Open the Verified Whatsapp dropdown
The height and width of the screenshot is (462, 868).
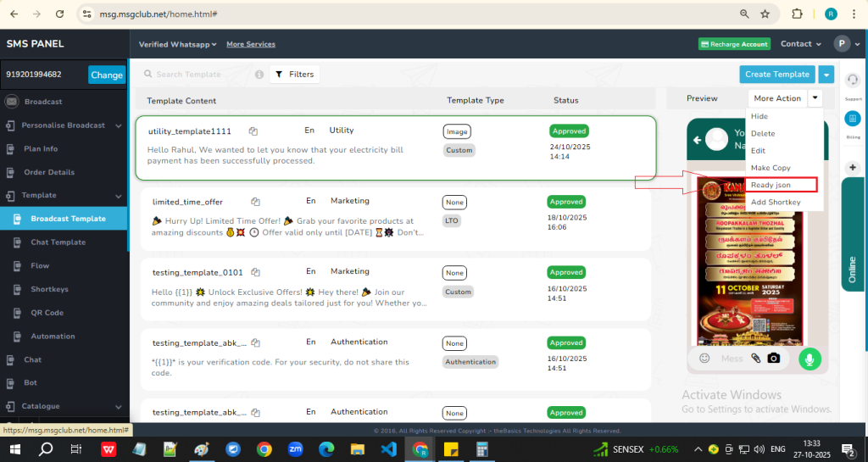click(x=178, y=44)
